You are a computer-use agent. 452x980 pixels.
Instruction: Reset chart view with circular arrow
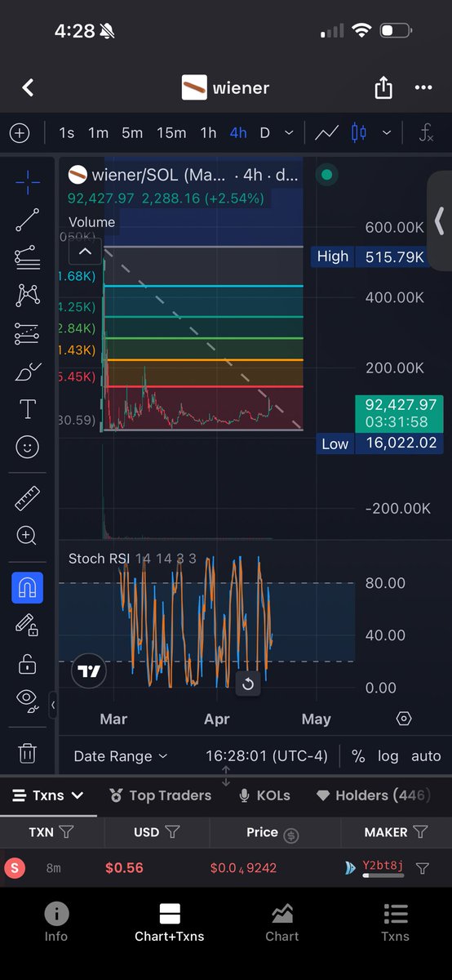pos(248,684)
